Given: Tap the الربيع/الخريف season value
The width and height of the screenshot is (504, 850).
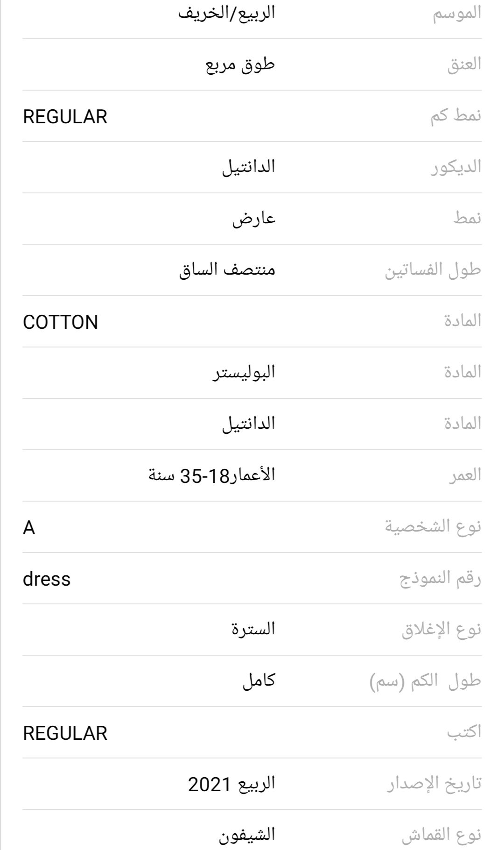Looking at the screenshot, I should pyautogui.click(x=227, y=13).
